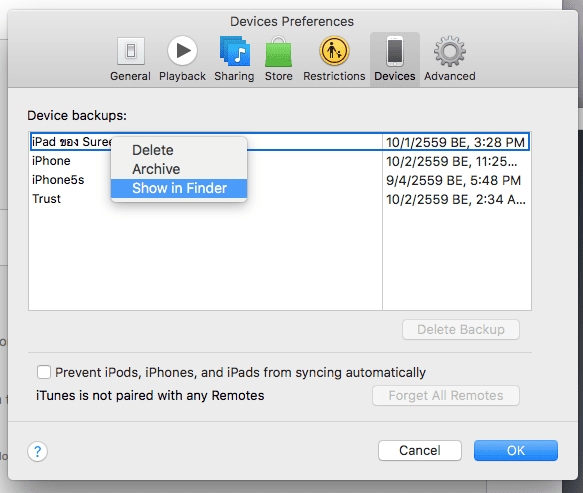Click the date 9/4/2559 BE, 5:48 PM

click(x=453, y=181)
